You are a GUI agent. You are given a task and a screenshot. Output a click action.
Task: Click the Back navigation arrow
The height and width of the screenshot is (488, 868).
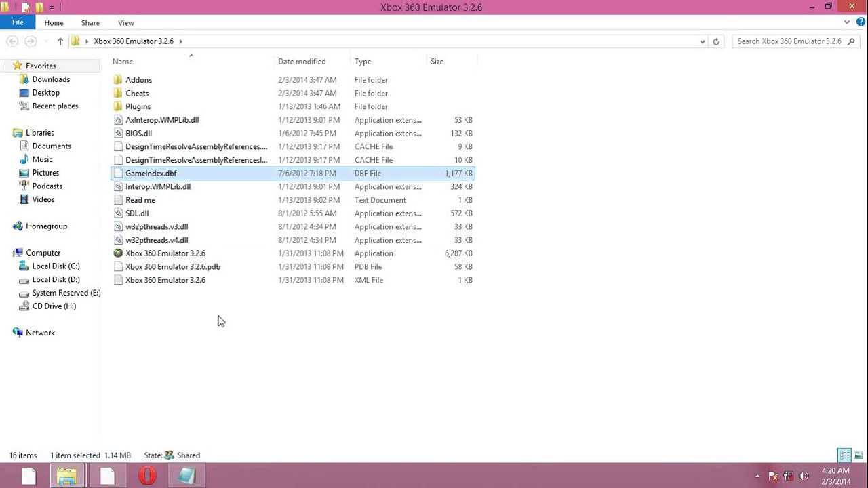click(12, 41)
